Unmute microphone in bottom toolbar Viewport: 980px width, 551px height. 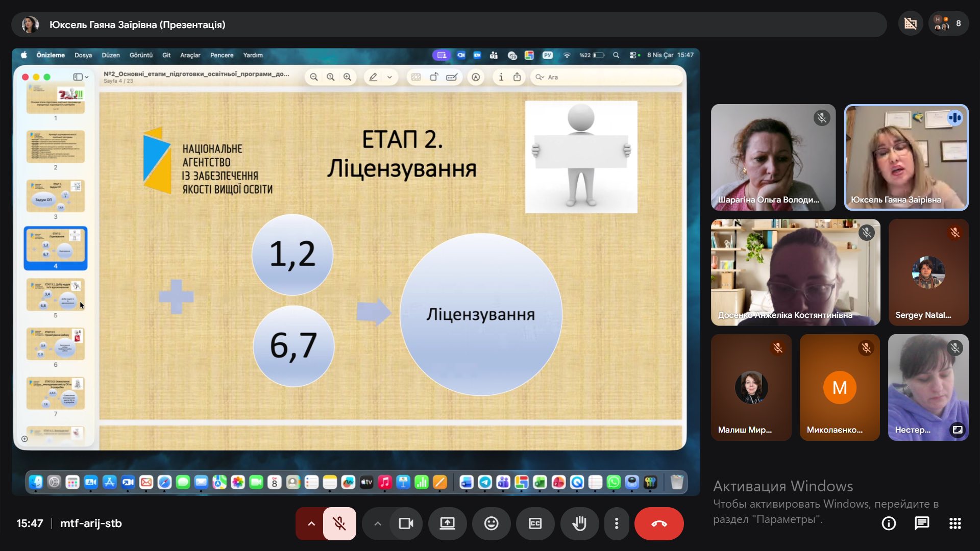tap(339, 523)
